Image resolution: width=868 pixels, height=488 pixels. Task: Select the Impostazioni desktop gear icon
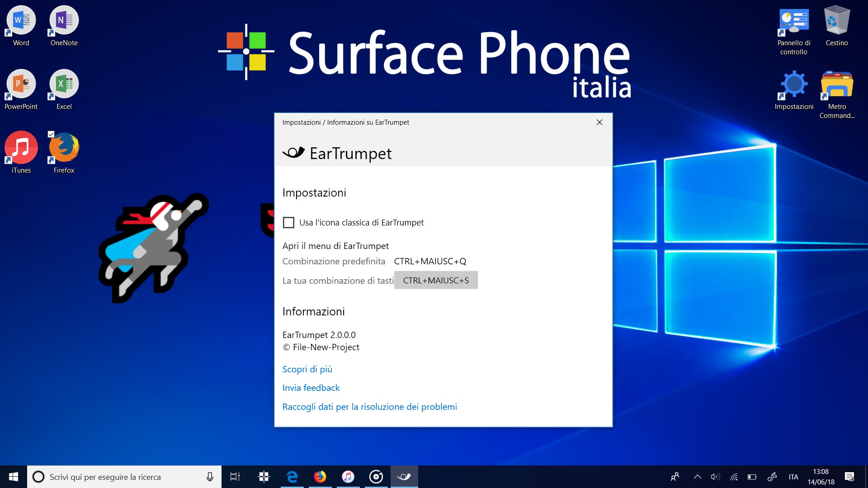click(794, 90)
